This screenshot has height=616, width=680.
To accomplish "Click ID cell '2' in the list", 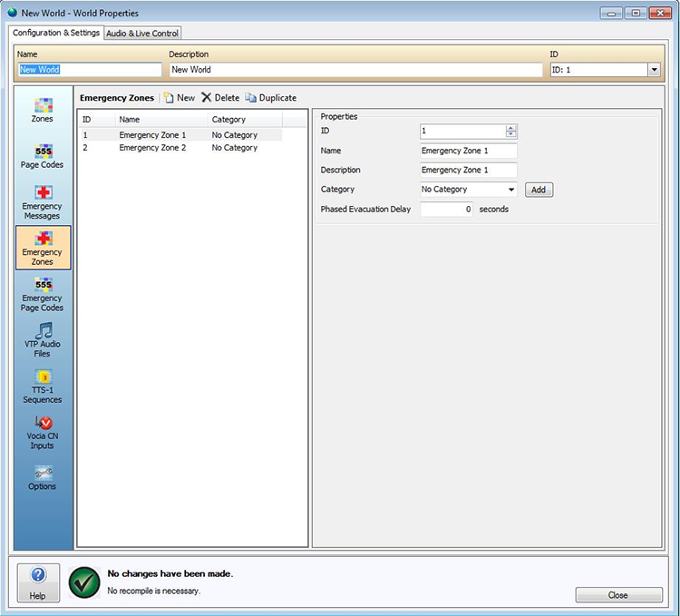I will point(85,148).
